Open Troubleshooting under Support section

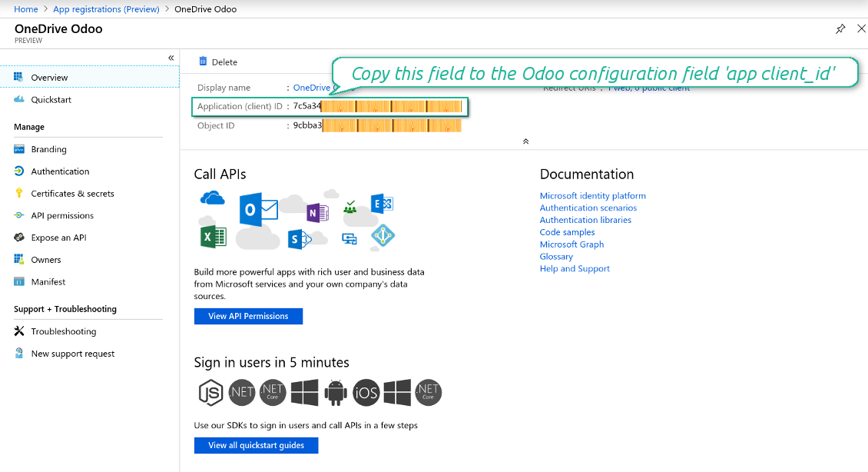pyautogui.click(x=63, y=331)
